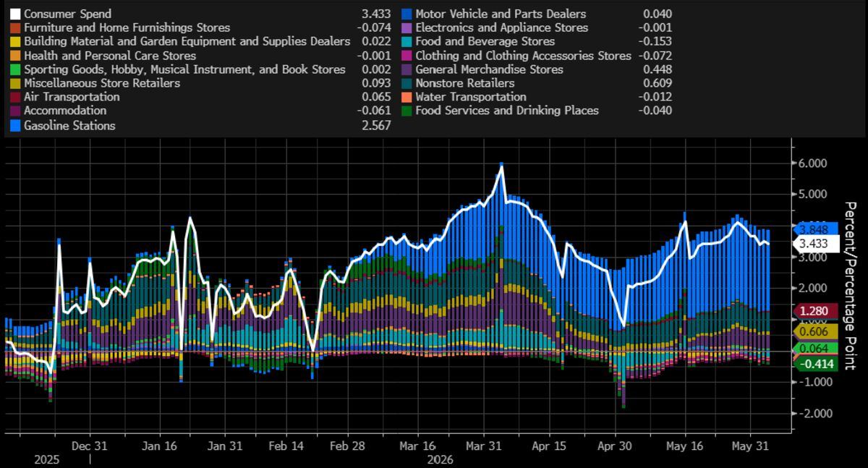The image size is (868, 468).
Task: Click the Building Material yellow legend swatch
Action: (x=15, y=41)
